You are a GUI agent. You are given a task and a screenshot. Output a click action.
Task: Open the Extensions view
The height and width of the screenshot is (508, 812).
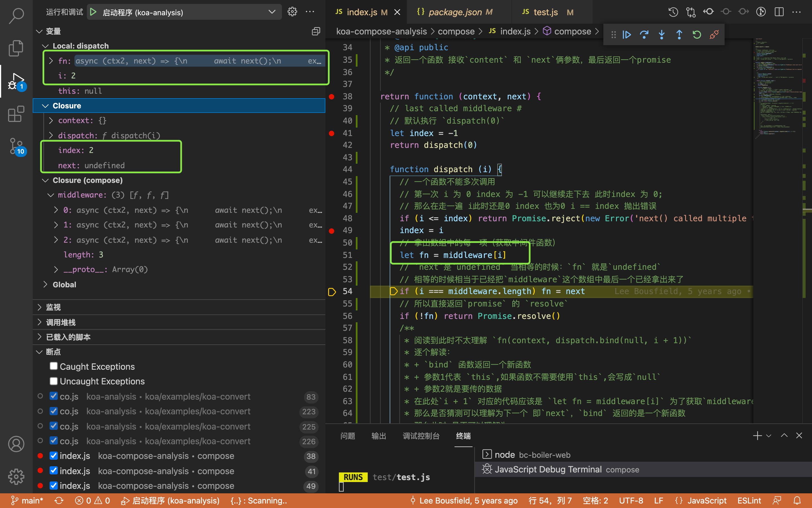pyautogui.click(x=16, y=114)
